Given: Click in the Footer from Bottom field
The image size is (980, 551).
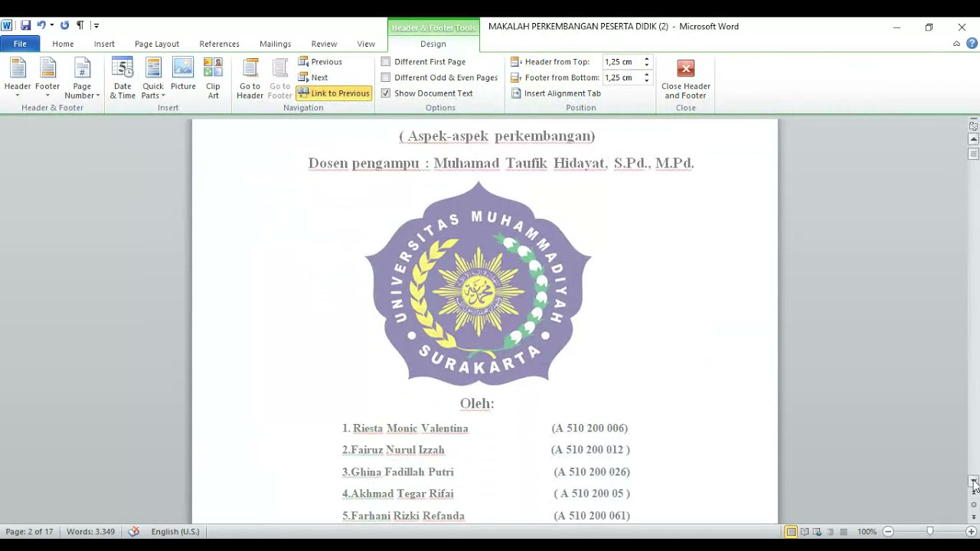Looking at the screenshot, I should (622, 77).
